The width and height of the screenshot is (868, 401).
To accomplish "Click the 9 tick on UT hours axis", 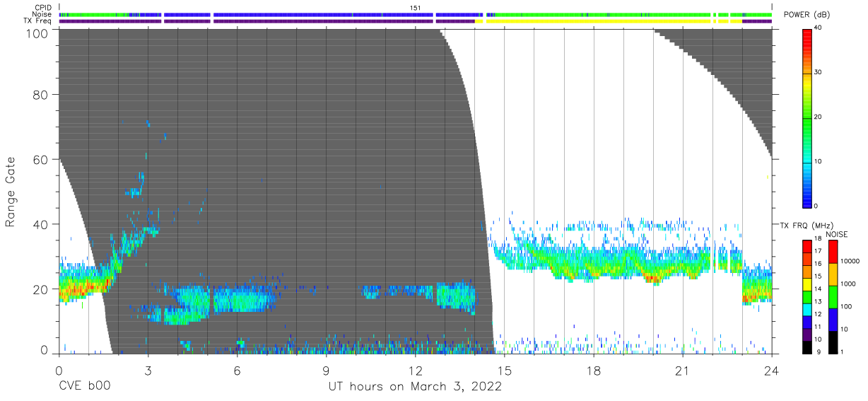I will pyautogui.click(x=326, y=370).
